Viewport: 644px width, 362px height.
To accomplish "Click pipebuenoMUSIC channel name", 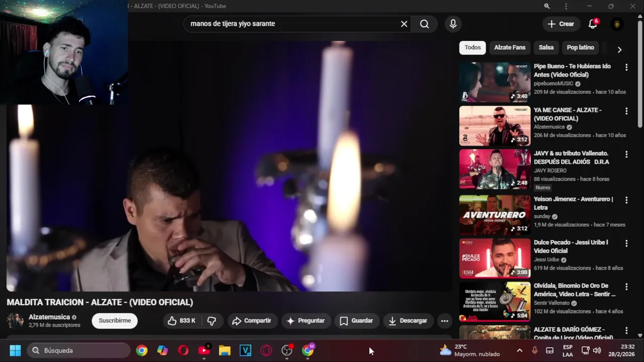I will tap(553, 83).
